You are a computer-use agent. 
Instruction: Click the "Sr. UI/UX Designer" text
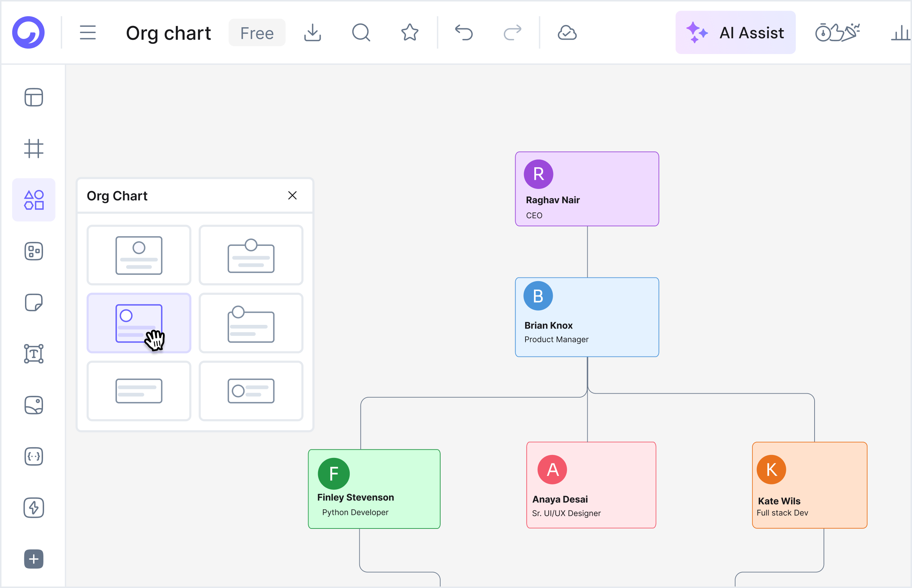[x=566, y=513]
